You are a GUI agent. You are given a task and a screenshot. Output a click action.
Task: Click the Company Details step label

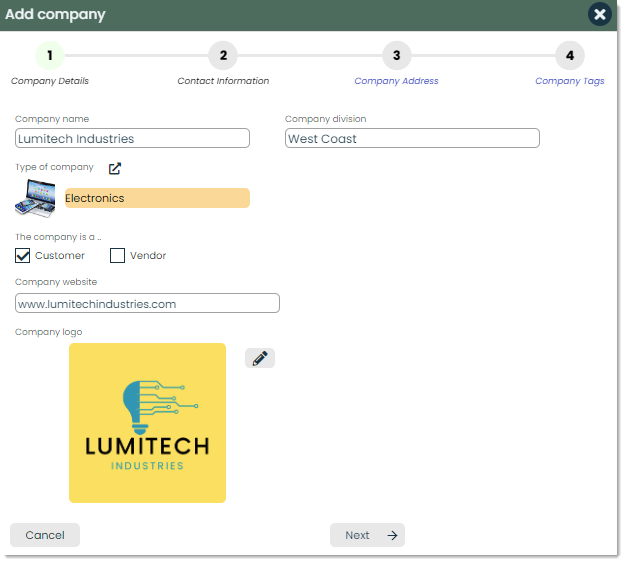[50, 81]
